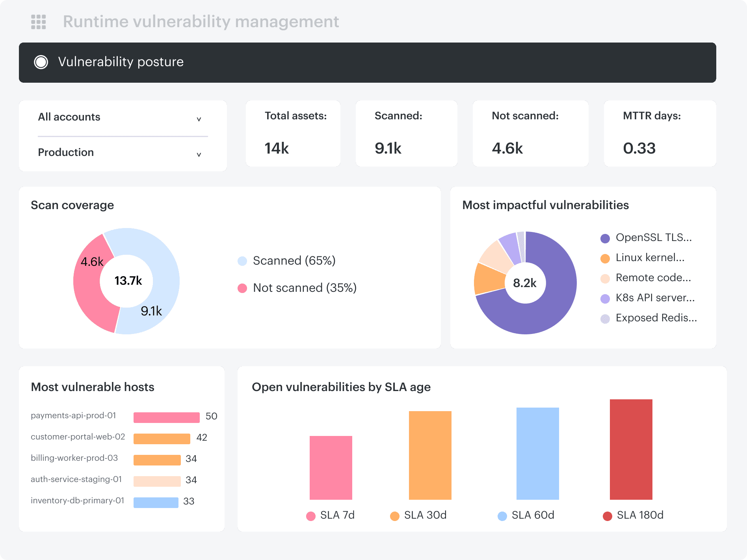View the MTTR days 0.33 card
Screen dimensions: 747x560
click(660, 134)
